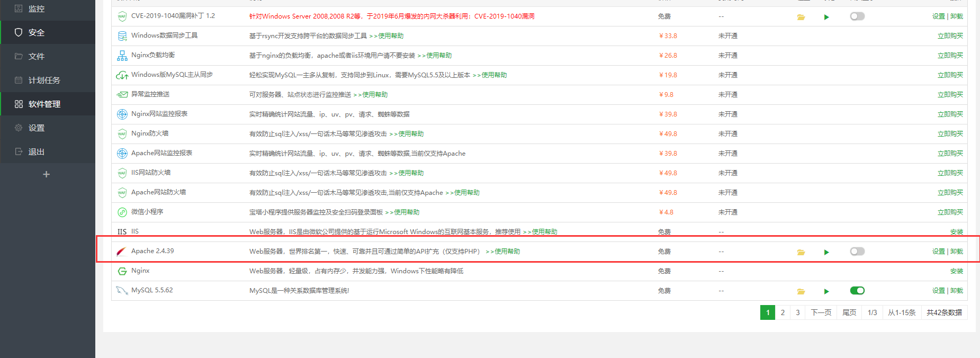Select 软件管理 in the sidebar

(x=48, y=104)
